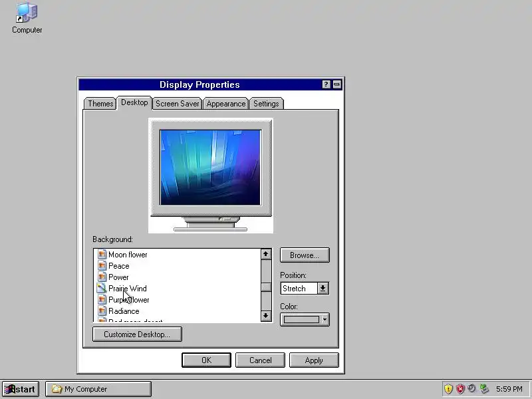
Task: Click the red shield alert tray icon
Action: click(460, 389)
